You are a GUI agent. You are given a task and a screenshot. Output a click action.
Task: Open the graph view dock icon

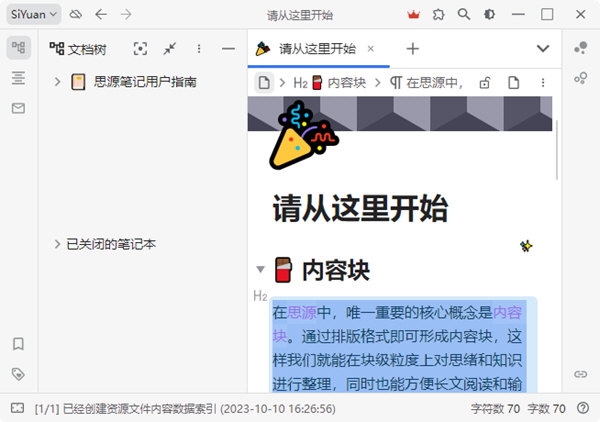(x=580, y=48)
